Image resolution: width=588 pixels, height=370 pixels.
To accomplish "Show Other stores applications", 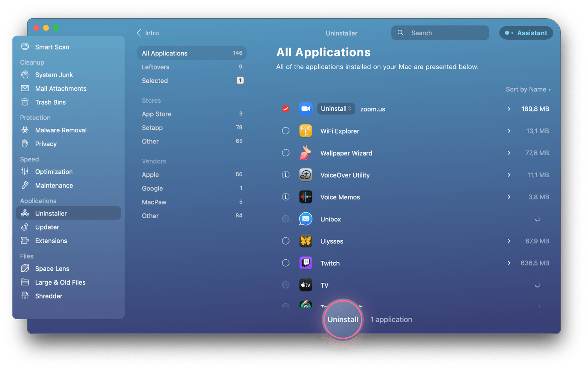I will pos(191,141).
